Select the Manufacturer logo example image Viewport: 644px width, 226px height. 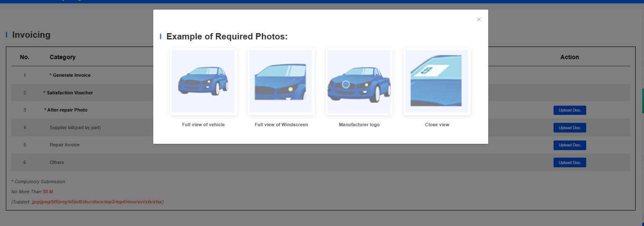click(359, 81)
